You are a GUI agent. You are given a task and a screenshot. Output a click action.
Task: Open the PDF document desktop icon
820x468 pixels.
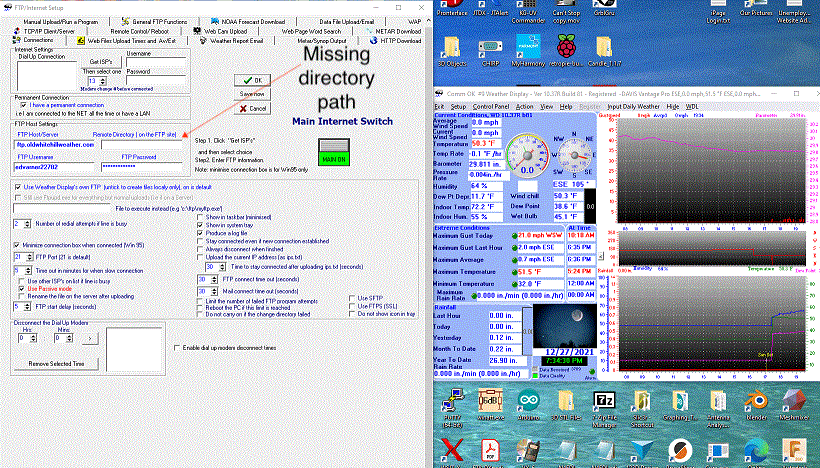pyautogui.click(x=491, y=451)
